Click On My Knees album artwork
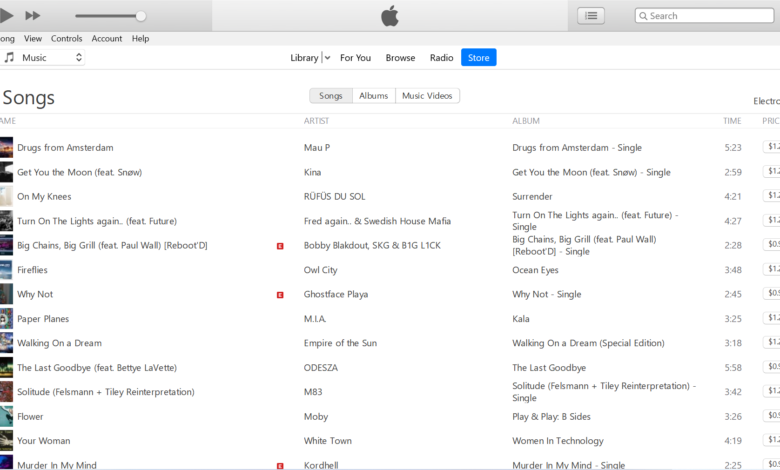The image size is (780, 470). tap(6, 196)
